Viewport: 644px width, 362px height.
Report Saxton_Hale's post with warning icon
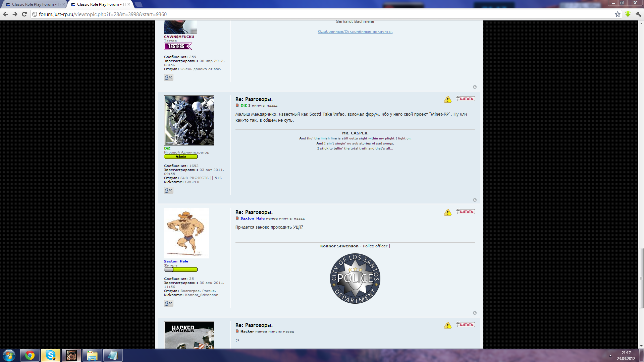447,212
